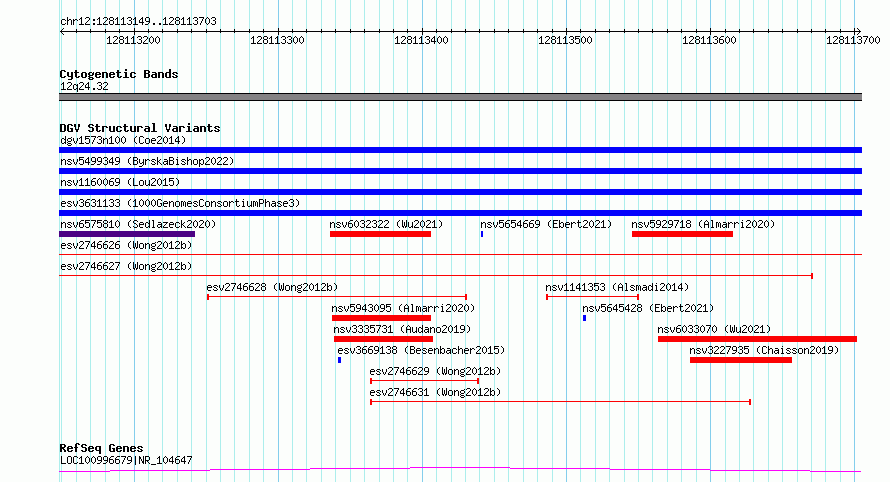Select the blue bar under nsv1160069

click(460, 192)
